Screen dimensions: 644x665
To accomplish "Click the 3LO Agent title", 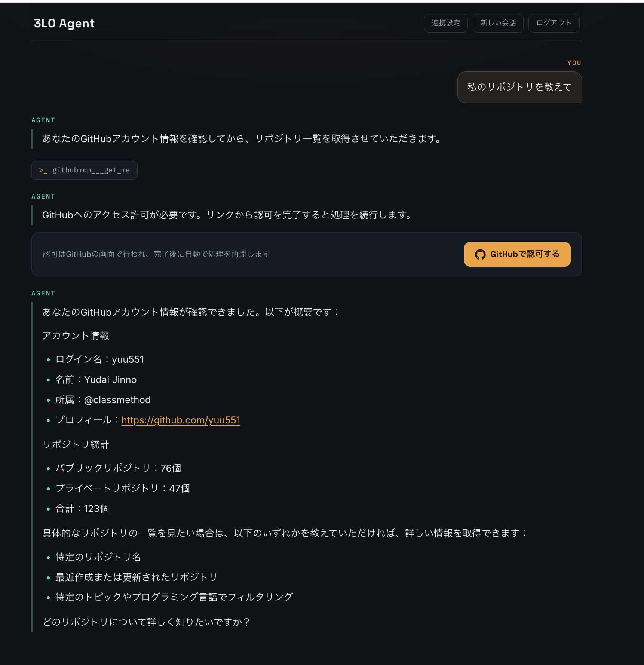I will pos(64,23).
